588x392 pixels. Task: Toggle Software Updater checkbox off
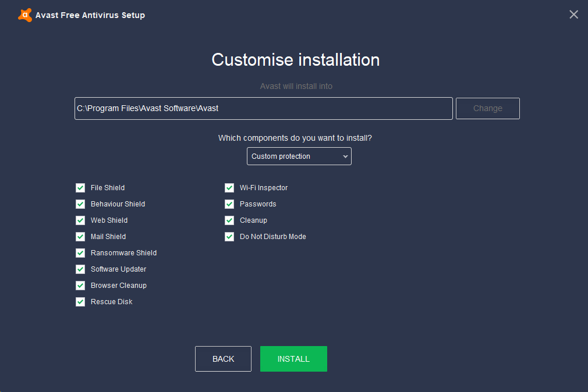(80, 269)
